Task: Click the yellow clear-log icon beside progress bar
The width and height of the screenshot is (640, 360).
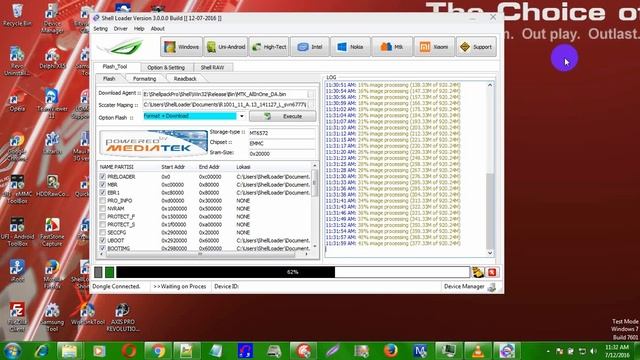Action: click(478, 272)
